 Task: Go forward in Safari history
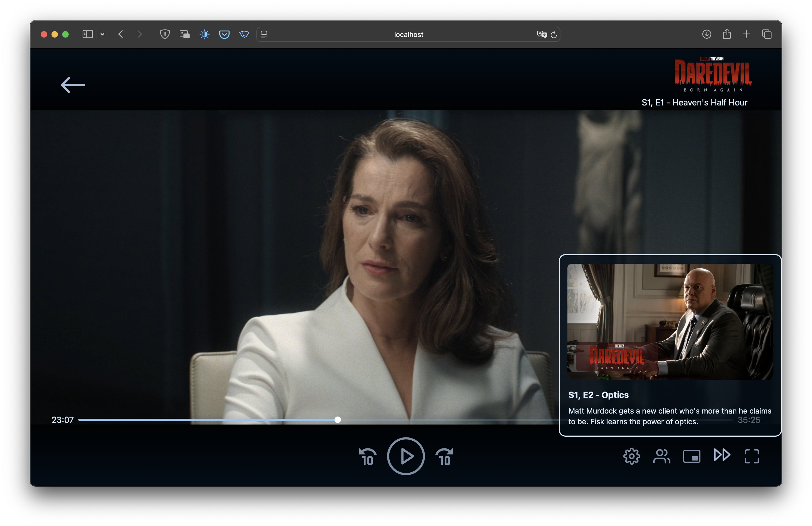[x=139, y=34]
